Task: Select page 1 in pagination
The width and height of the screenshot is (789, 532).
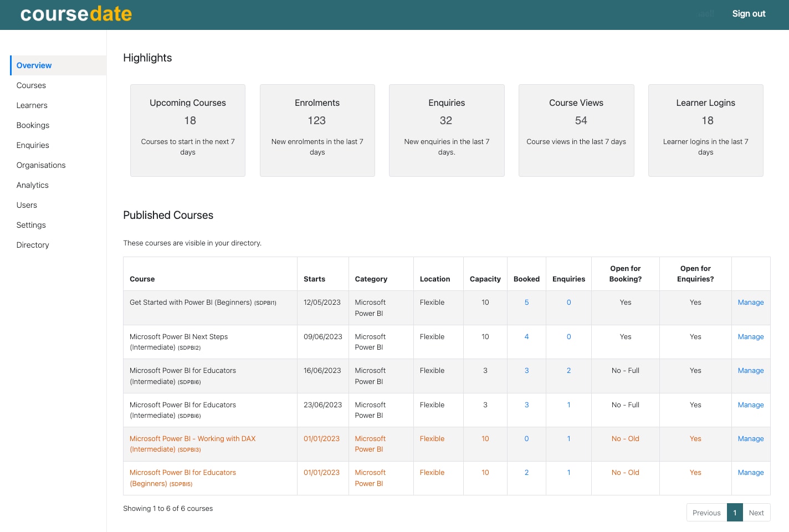Action: click(735, 513)
